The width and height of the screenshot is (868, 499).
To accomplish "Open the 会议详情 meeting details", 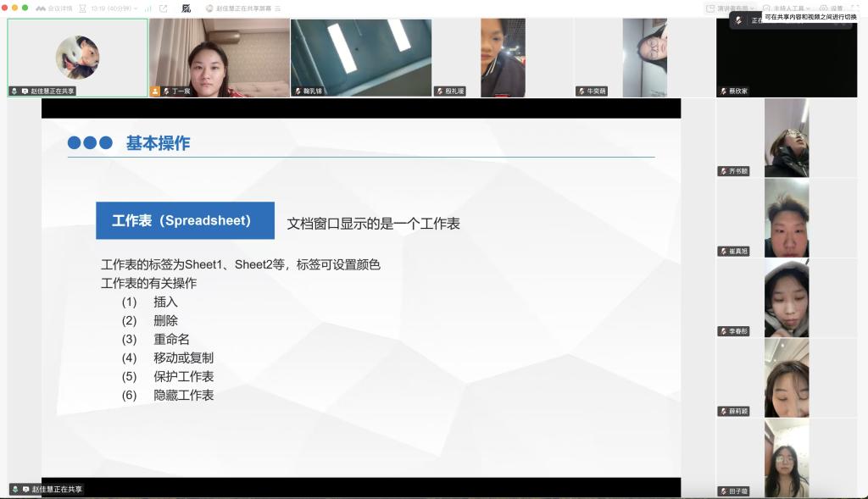I will click(x=53, y=8).
